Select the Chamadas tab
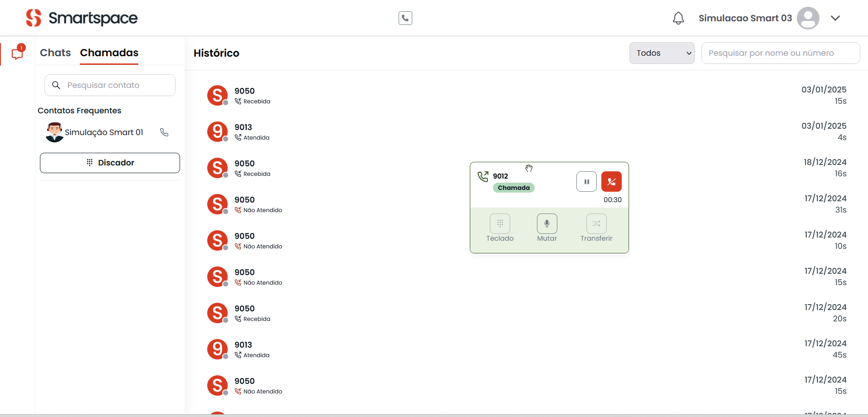Screen dimensions: 868x417 pyautogui.click(x=109, y=53)
